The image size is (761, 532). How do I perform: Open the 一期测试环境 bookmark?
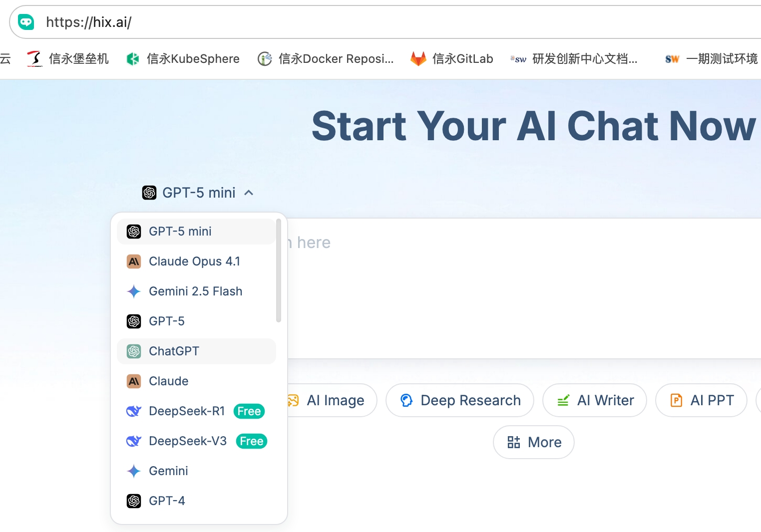click(x=712, y=59)
